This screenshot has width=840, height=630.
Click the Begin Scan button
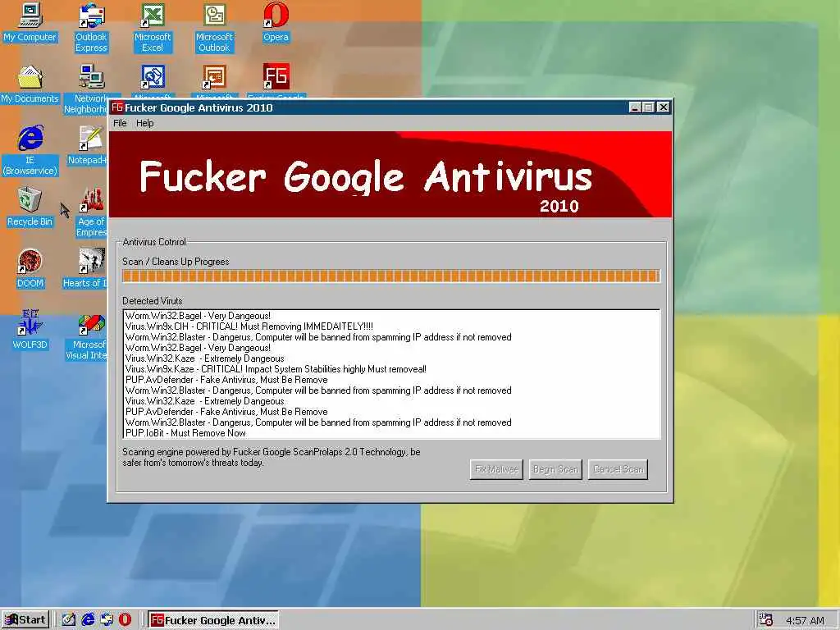555,469
